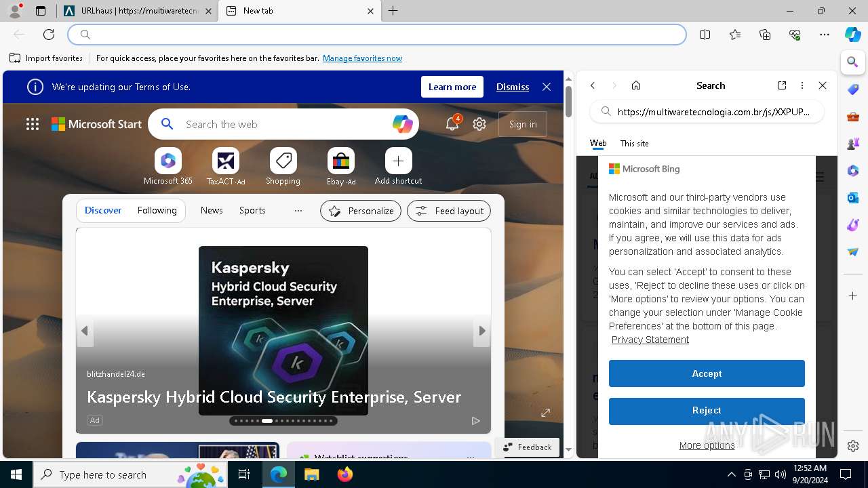
Task: Click the sidebar Search icon
Action: [853, 62]
